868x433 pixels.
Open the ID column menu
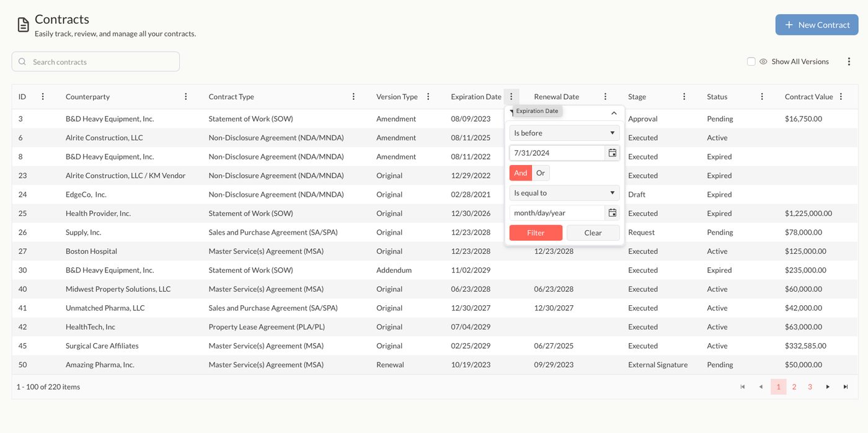click(x=43, y=97)
